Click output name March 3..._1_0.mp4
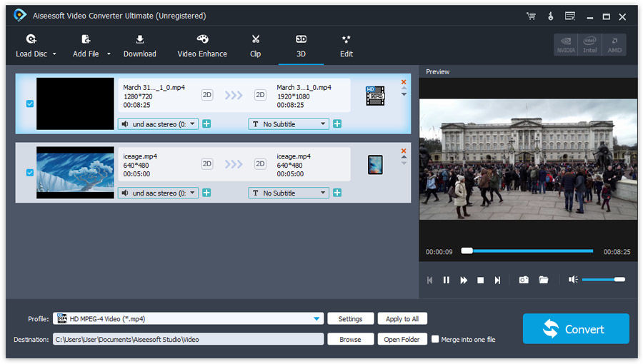 coord(304,87)
